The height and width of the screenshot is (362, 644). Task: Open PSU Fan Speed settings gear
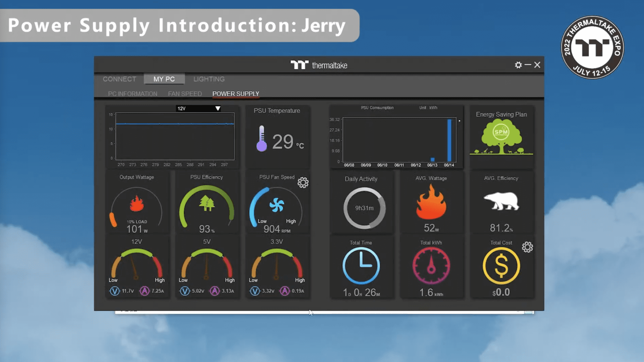point(303,182)
